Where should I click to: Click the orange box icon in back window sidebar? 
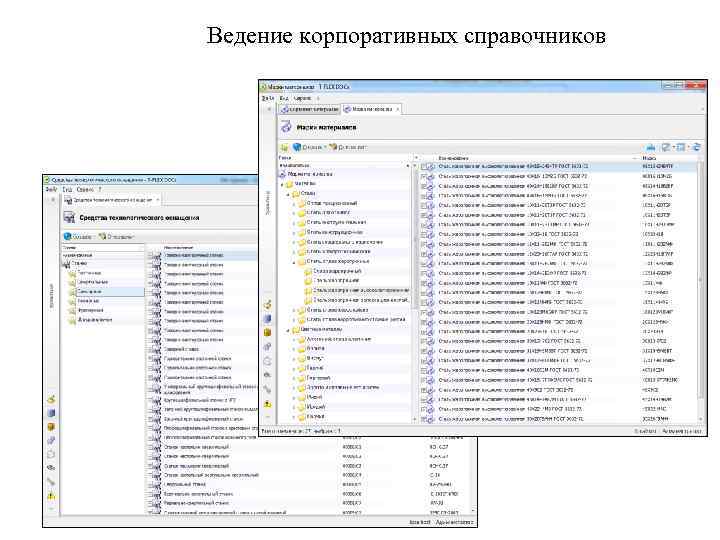pyautogui.click(x=51, y=427)
